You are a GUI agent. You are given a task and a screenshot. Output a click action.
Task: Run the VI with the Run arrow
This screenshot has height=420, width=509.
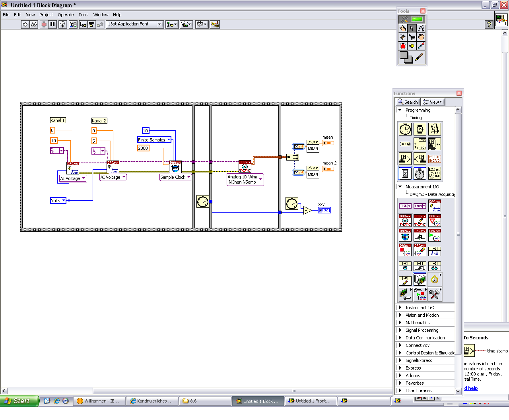click(25, 24)
